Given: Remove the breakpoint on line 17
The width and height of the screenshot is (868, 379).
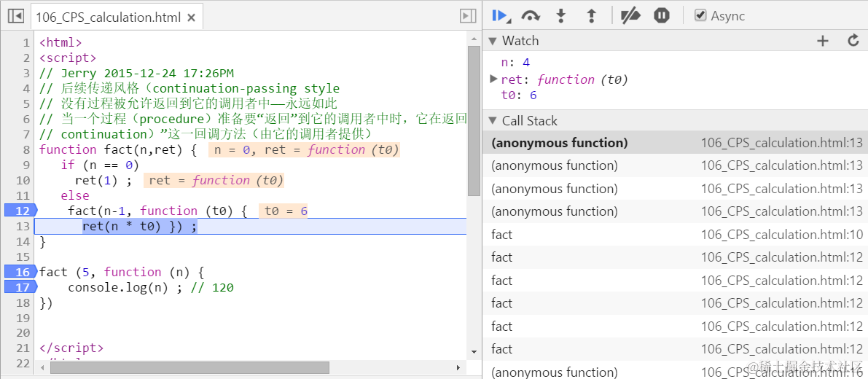Looking at the screenshot, I should pyautogui.click(x=20, y=287).
